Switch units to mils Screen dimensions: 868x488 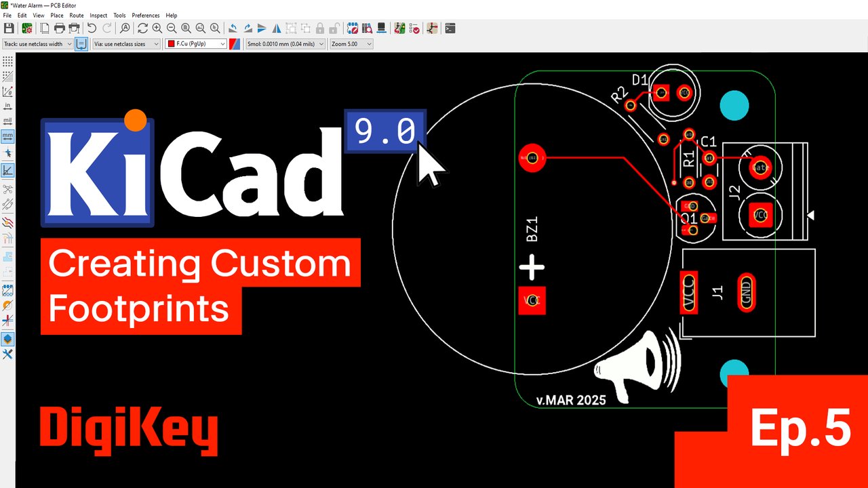[7, 121]
